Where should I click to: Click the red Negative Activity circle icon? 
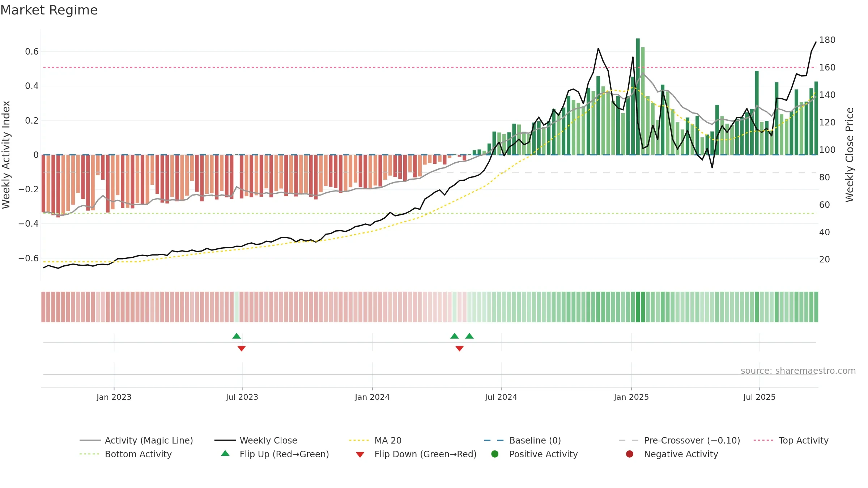click(630, 454)
